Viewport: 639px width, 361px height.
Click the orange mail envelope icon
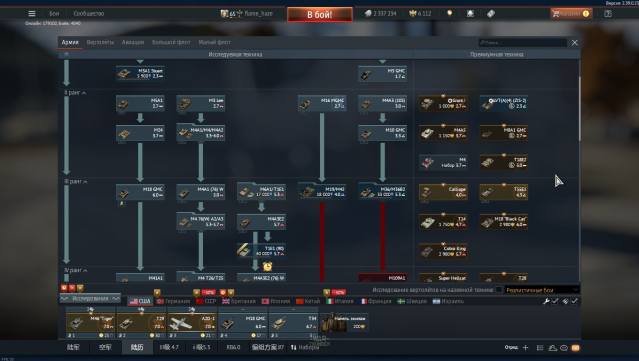tap(575, 348)
